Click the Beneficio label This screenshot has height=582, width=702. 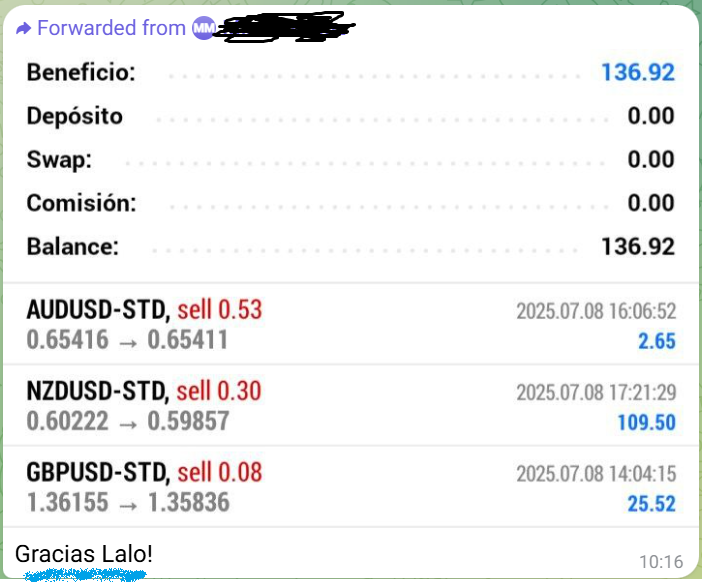pos(81,72)
